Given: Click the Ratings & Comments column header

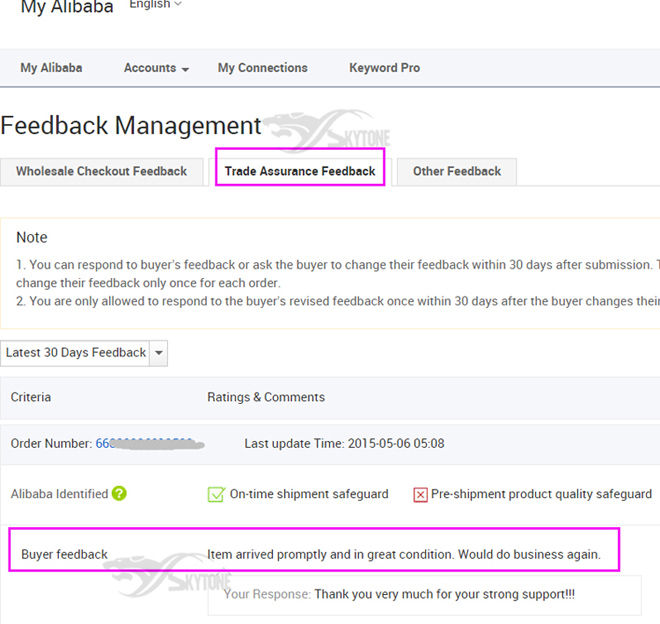Looking at the screenshot, I should point(266,397).
